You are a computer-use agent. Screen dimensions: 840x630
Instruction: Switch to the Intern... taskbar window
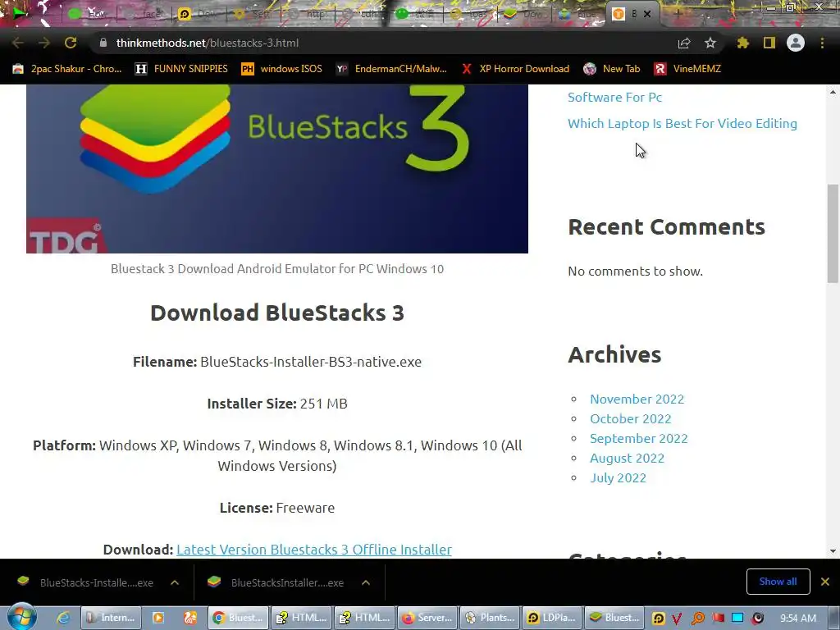click(112, 618)
